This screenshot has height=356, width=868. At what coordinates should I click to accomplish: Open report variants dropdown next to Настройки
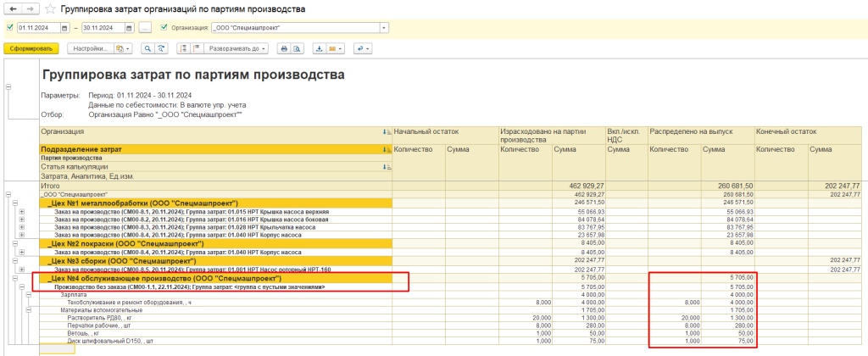click(x=124, y=48)
